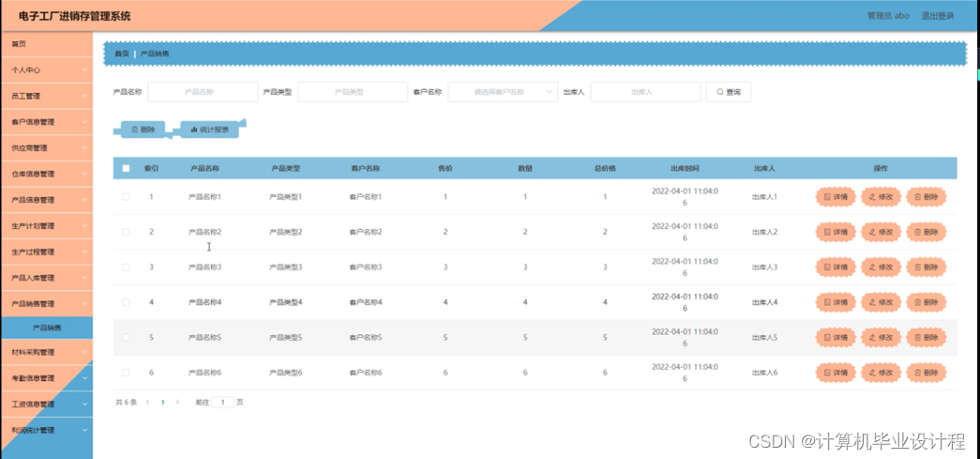Tick the checkbox for row 产品名称1
This screenshot has height=459, width=980.
(x=126, y=196)
